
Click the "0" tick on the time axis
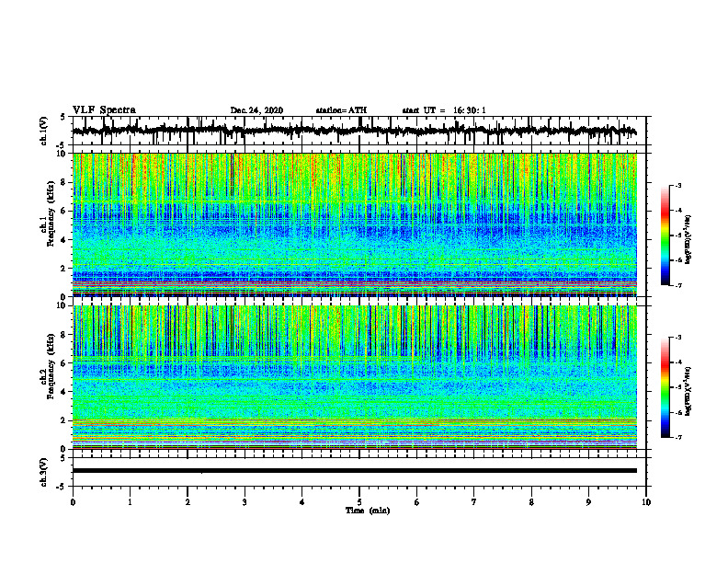pos(73,502)
